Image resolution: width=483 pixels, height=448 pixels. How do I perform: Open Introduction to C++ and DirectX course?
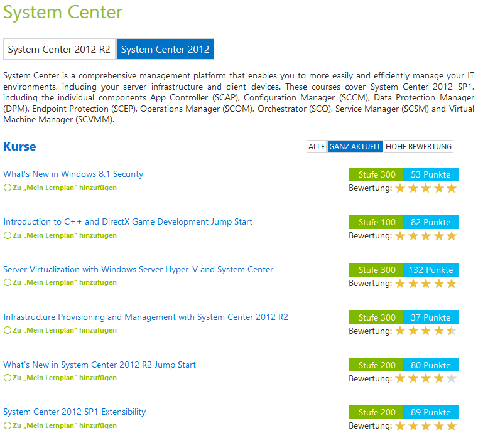(x=128, y=221)
